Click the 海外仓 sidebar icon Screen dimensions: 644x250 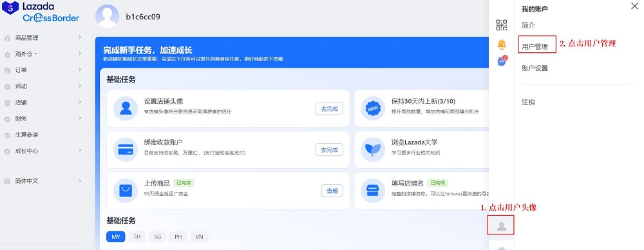[x=7, y=54]
